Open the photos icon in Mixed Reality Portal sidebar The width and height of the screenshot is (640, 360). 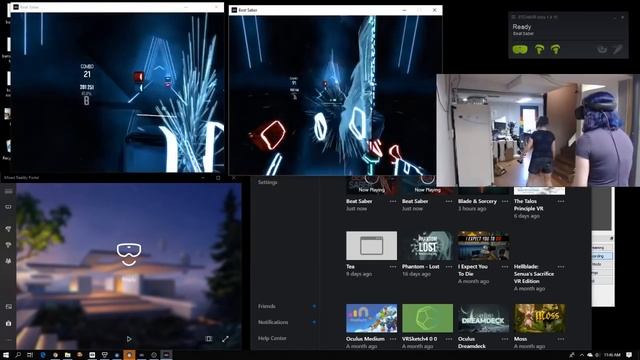[8, 307]
